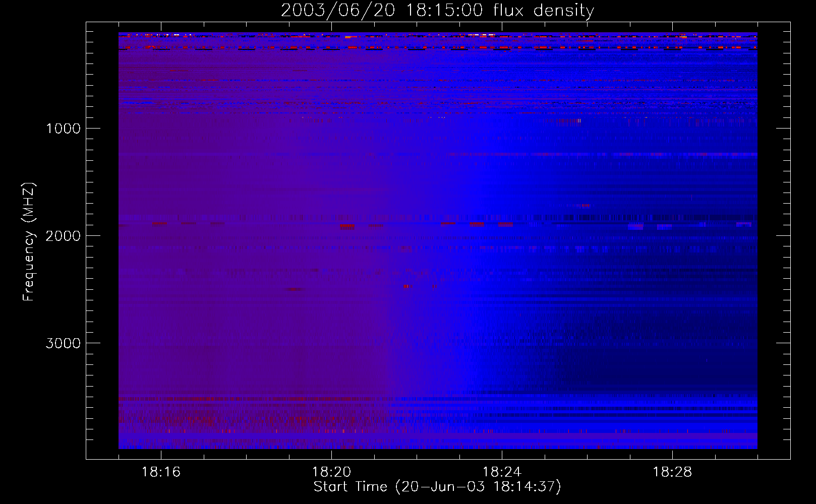Click the 1000 frequency tick label

tap(63, 129)
